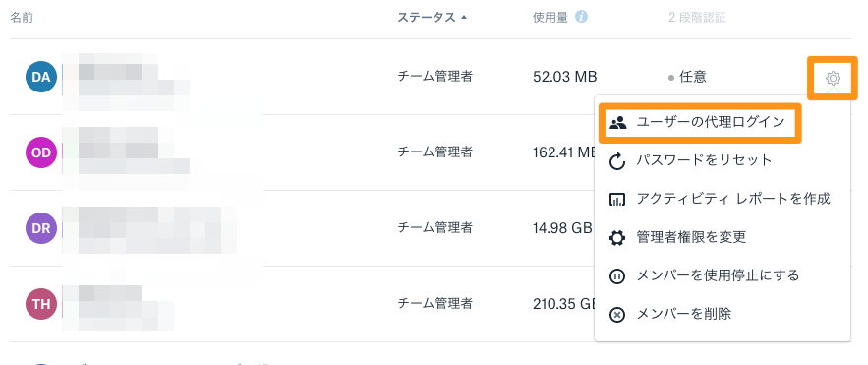
Task: Choose メンバーを削除 from the menu
Action: [x=684, y=314]
